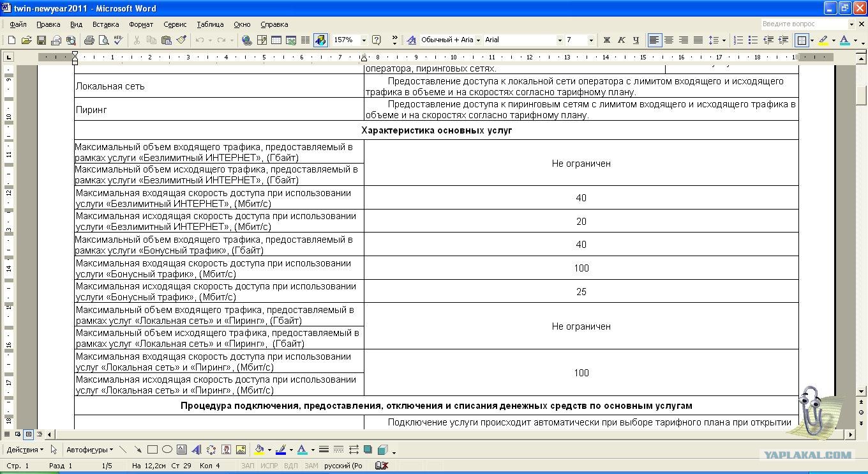Toggle the drawing toolbar button
The height and width of the screenshot is (474, 868).
click(320, 40)
